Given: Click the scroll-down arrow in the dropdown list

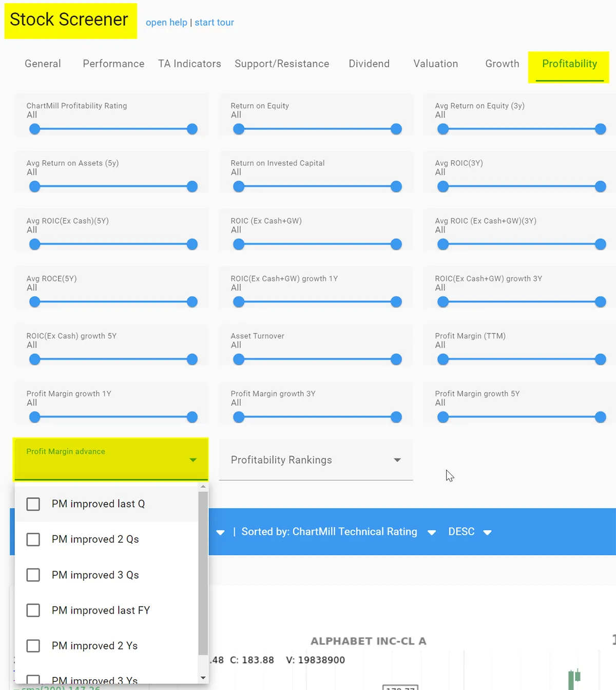Looking at the screenshot, I should tap(203, 678).
